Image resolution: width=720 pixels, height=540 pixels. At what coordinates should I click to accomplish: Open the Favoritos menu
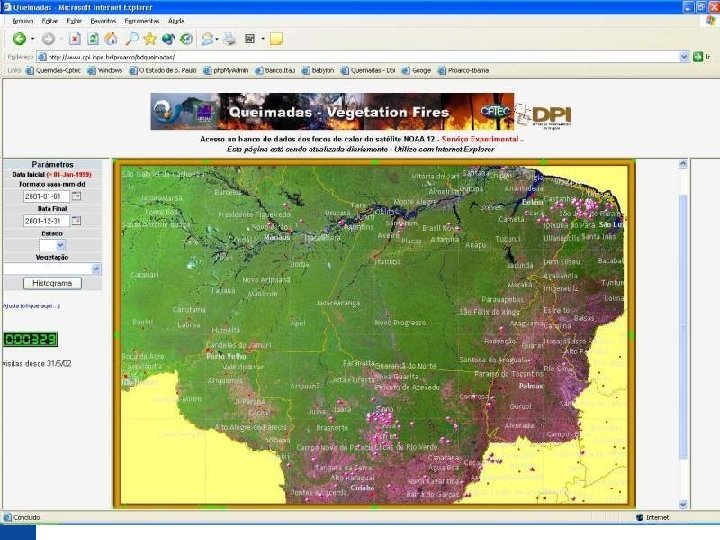[103, 21]
